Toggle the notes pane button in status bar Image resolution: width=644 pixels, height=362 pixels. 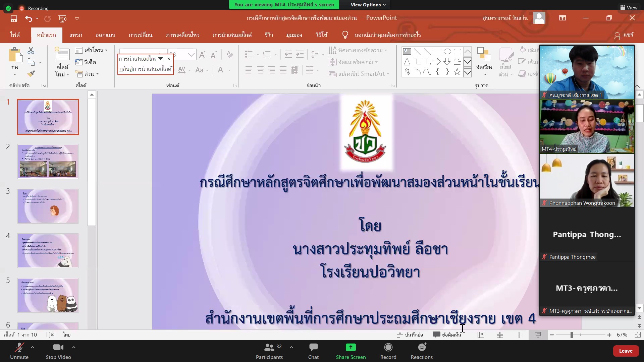[x=410, y=335]
